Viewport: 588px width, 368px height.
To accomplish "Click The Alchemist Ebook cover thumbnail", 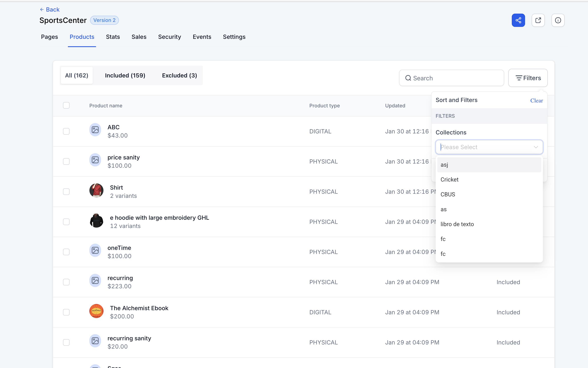I will [x=96, y=311].
